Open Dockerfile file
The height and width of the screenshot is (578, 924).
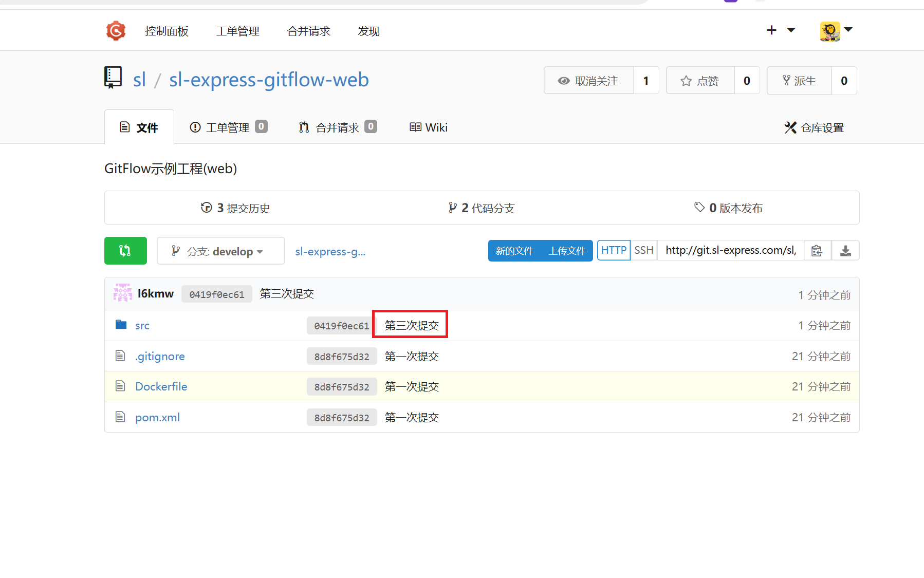(x=161, y=386)
